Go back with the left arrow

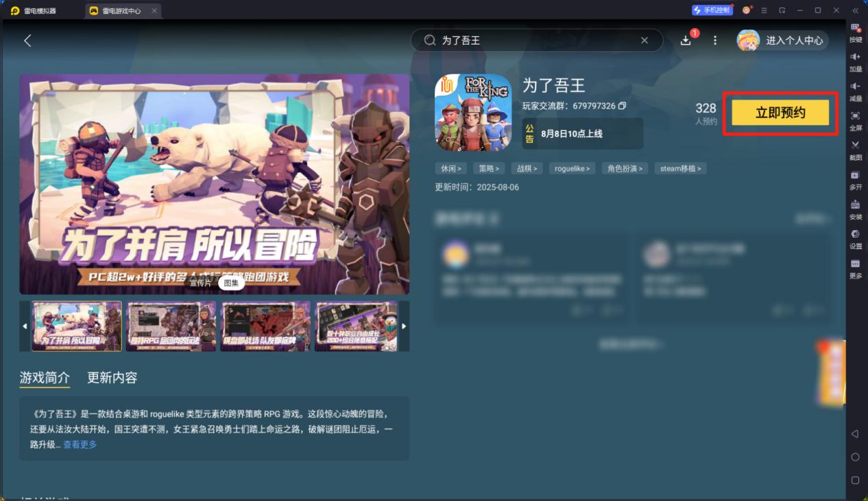click(x=27, y=40)
